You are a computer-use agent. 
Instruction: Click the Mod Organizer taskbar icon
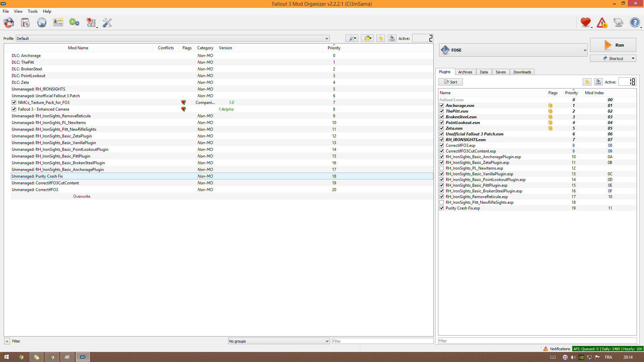[x=83, y=357]
